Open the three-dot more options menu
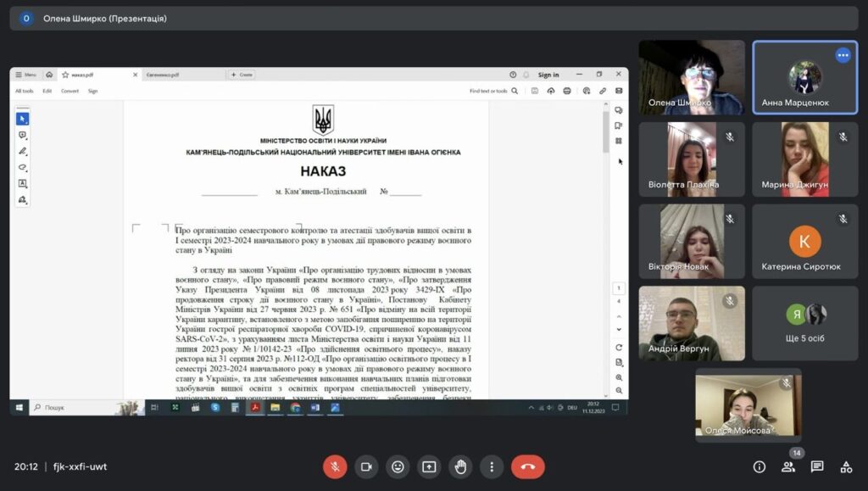Screen dimensions: 868x491 click(492, 466)
